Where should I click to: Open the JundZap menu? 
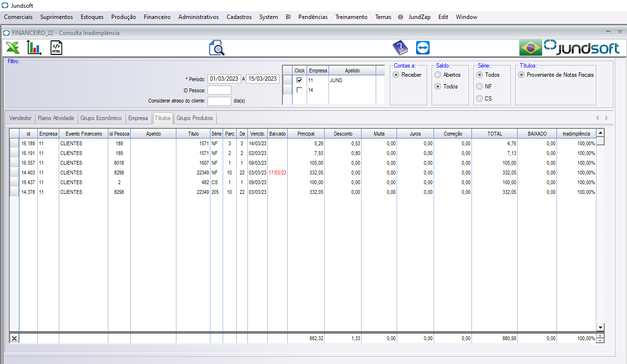tap(418, 17)
